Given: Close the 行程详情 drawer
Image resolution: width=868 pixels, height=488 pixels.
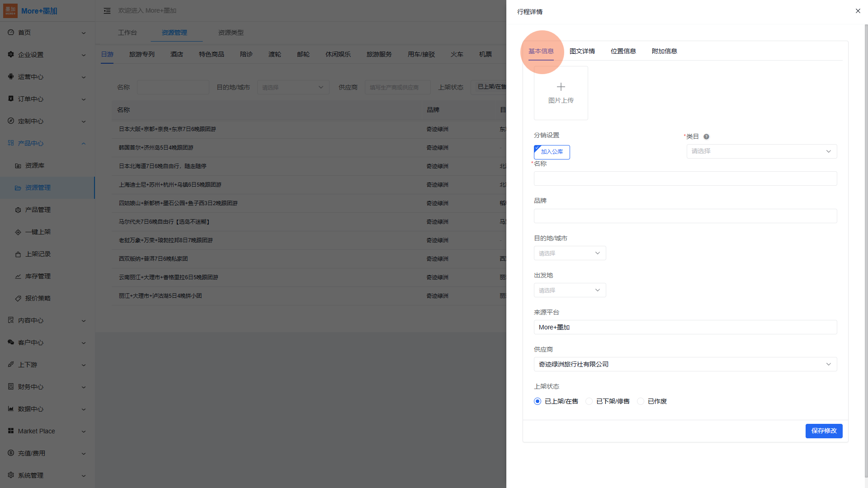Looking at the screenshot, I should tap(858, 11).
